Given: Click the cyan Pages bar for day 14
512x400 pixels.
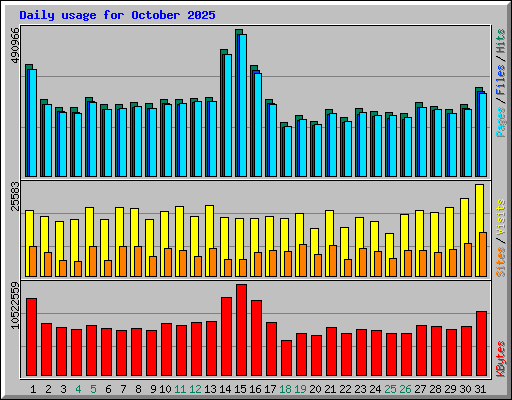Looking at the screenshot, I should (x=228, y=115).
